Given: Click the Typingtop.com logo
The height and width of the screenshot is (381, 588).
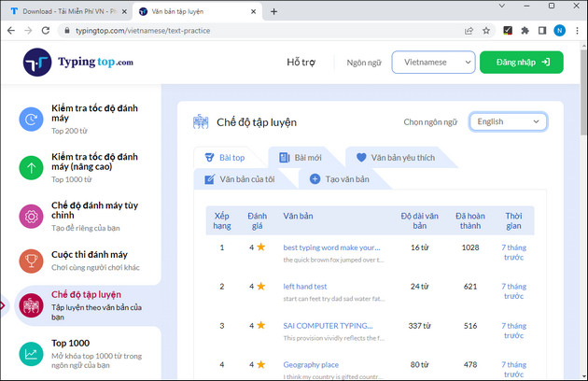Looking at the screenshot, I should (79, 63).
